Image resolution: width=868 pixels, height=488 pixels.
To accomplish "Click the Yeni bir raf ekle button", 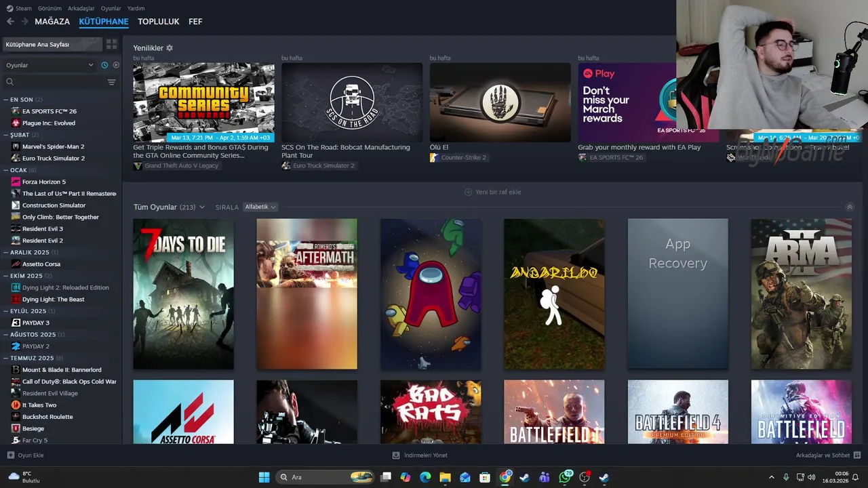I will (493, 192).
